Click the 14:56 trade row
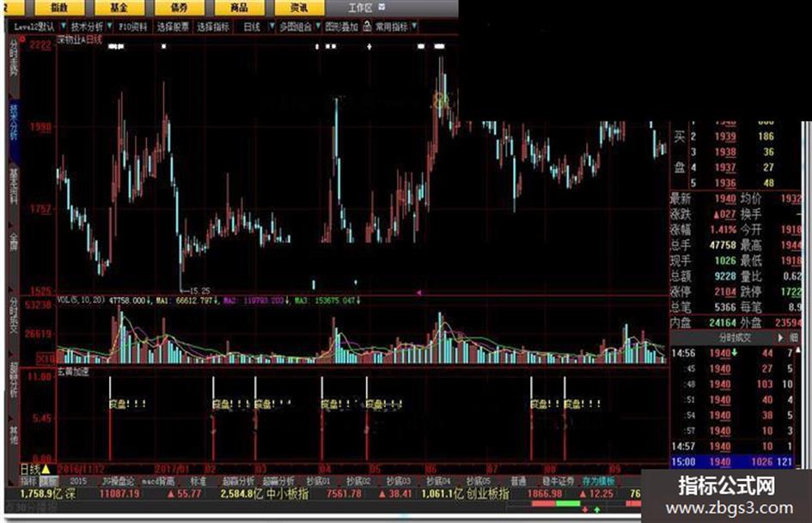This screenshot has width=812, height=523. (732, 353)
